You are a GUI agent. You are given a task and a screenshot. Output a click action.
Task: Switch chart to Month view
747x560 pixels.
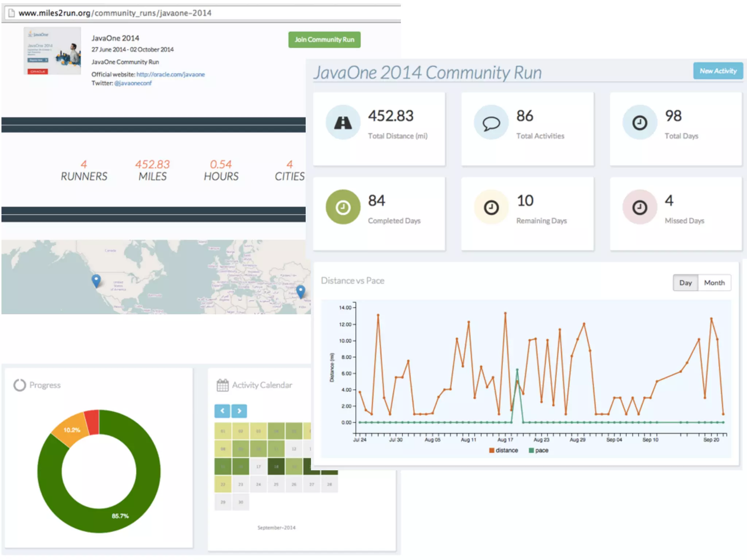pyautogui.click(x=714, y=283)
